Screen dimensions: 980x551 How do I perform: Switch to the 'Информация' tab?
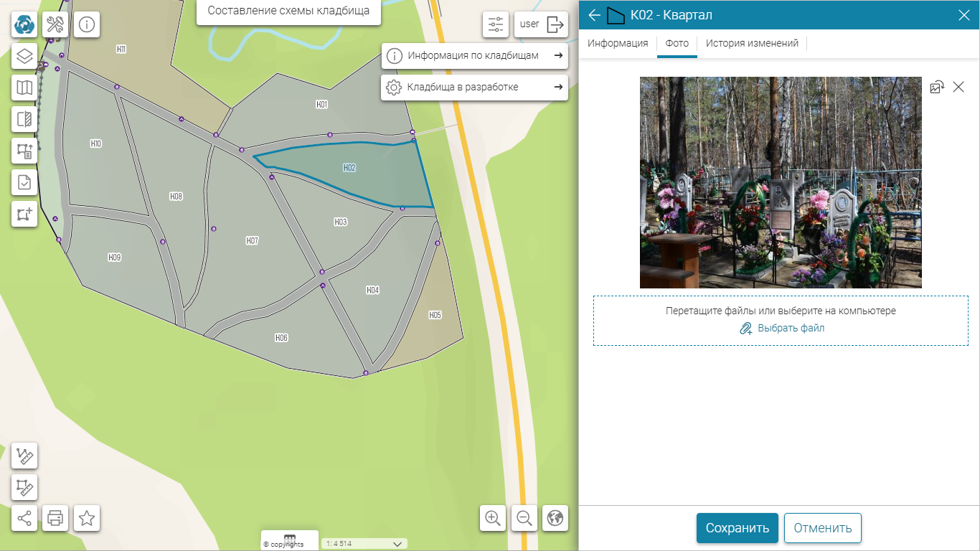(x=618, y=44)
